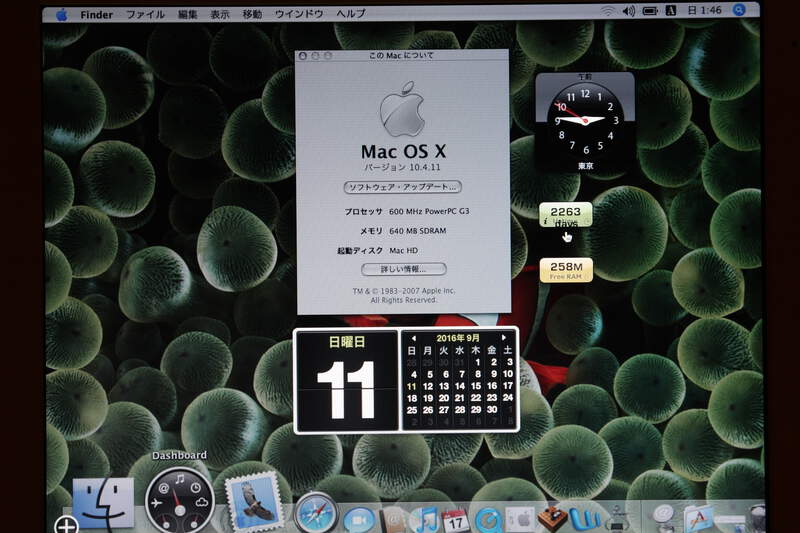The height and width of the screenshot is (533, 800).
Task: Click 2016年9月 calendar header
Action: (x=458, y=338)
